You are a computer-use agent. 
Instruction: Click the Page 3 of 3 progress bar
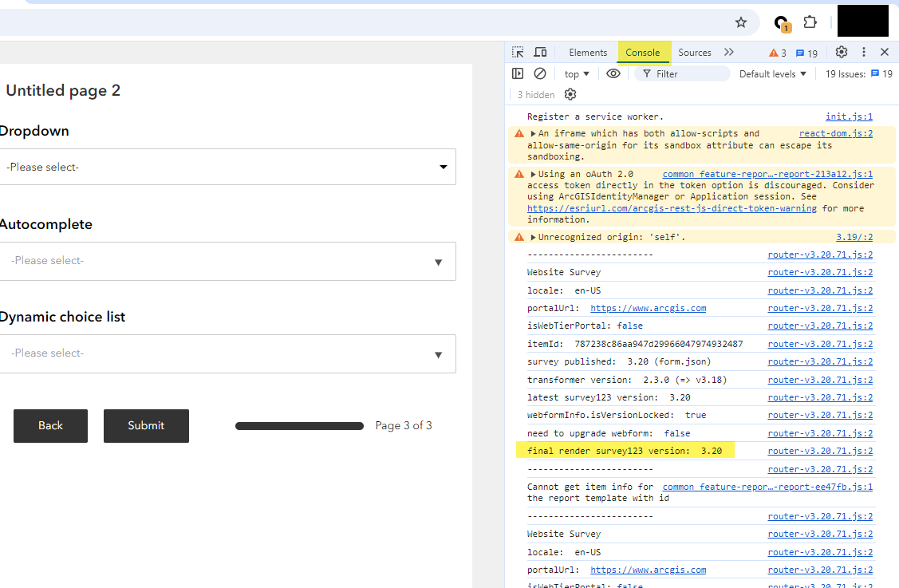click(299, 426)
